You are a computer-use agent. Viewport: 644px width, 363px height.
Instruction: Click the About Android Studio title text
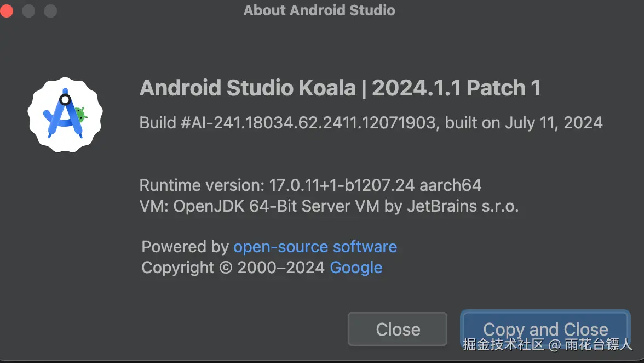pyautogui.click(x=319, y=10)
